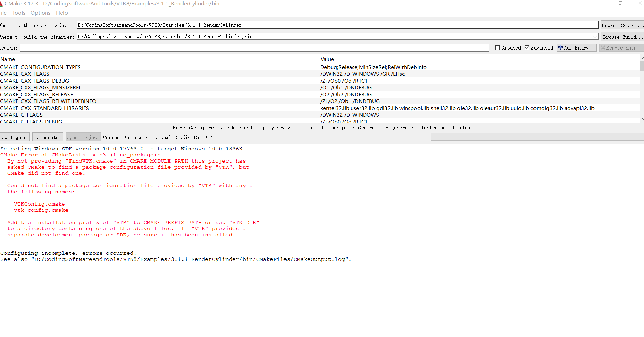Click the Configure button
Viewport: 644px width, 337px height.
click(x=14, y=137)
